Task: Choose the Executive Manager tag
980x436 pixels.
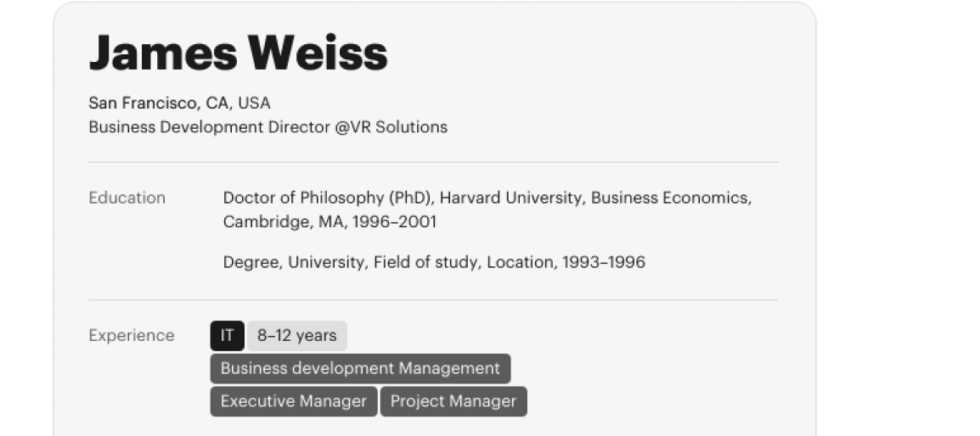Action: coord(294,401)
